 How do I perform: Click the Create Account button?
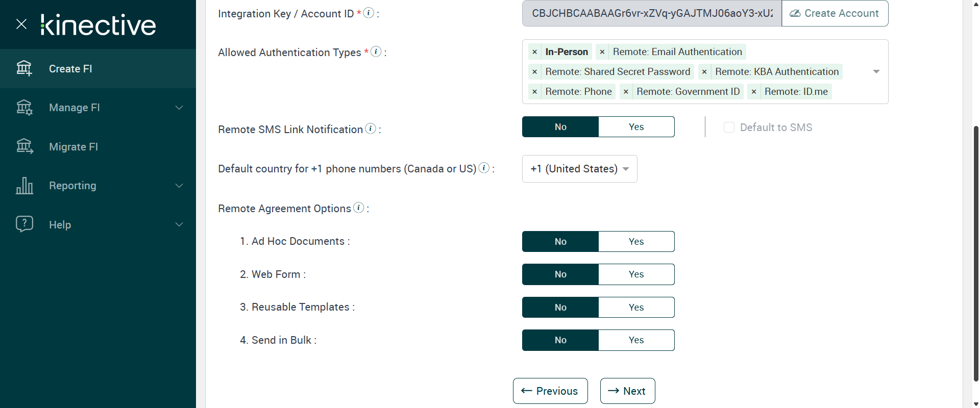pos(835,13)
